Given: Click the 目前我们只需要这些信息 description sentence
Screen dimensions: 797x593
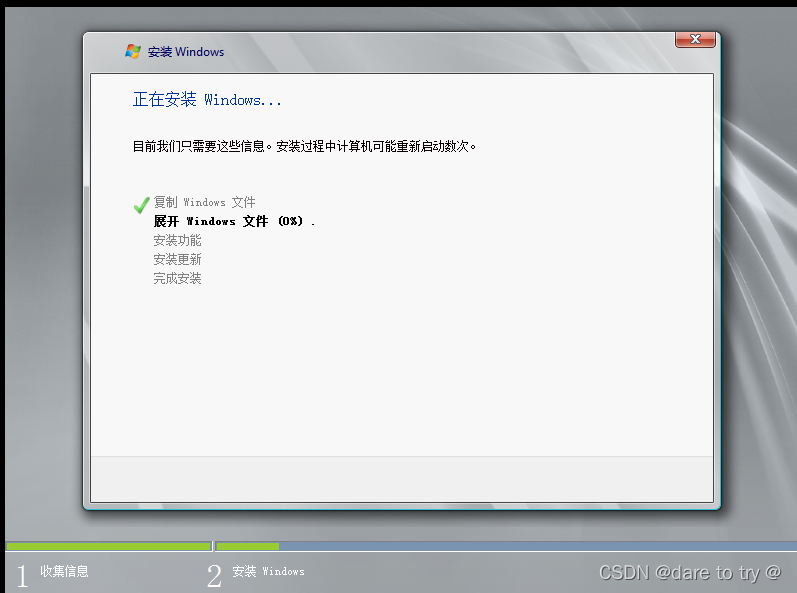Looking at the screenshot, I should pyautogui.click(x=304, y=146).
